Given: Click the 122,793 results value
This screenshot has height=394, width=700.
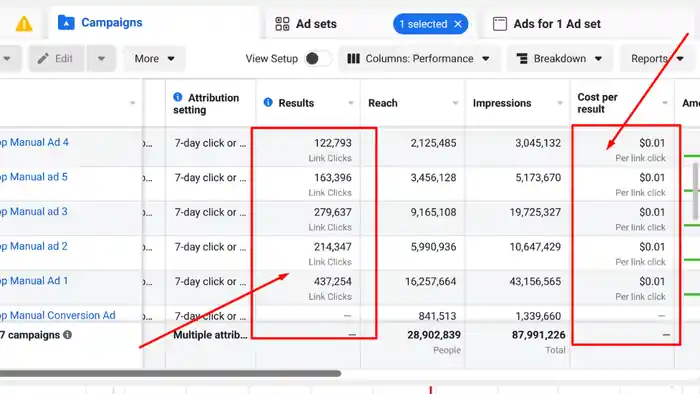Looking at the screenshot, I should 333,143.
